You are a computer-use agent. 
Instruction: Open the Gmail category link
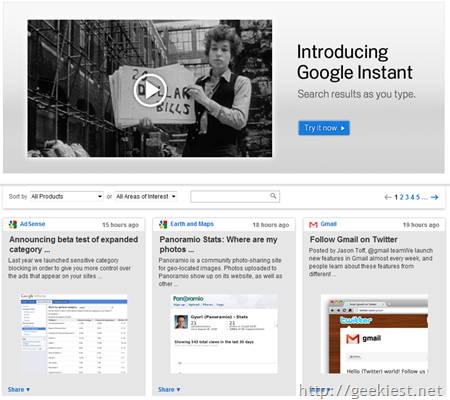(329, 224)
